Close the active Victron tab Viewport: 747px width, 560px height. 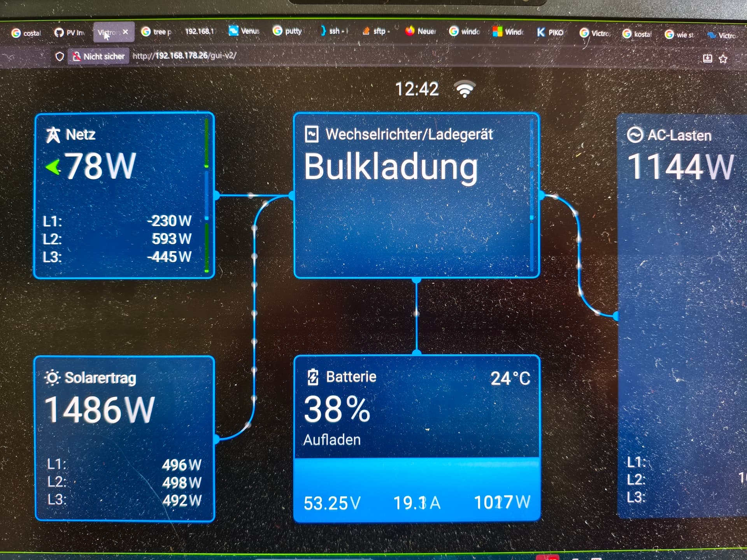pos(125,32)
